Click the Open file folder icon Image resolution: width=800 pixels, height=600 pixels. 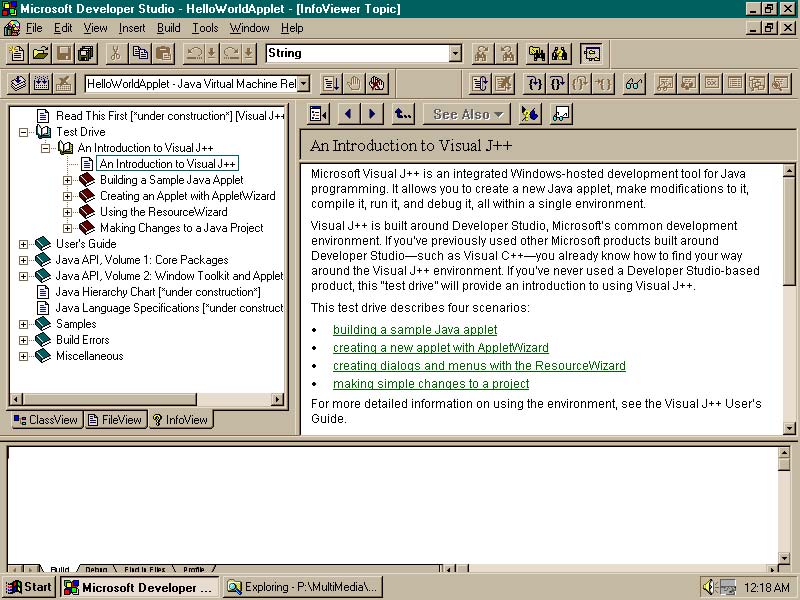click(41, 53)
